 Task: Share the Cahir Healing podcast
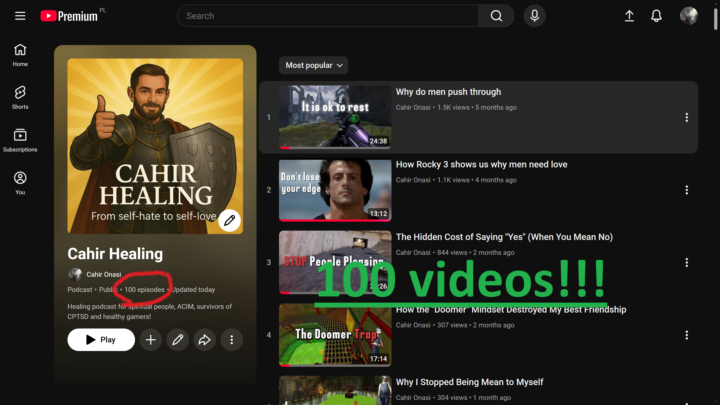[204, 340]
